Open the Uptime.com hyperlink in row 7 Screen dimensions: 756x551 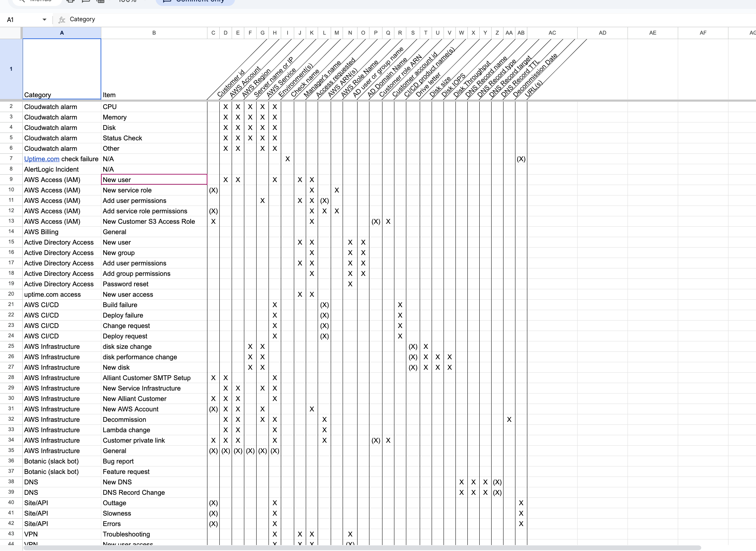[42, 159]
